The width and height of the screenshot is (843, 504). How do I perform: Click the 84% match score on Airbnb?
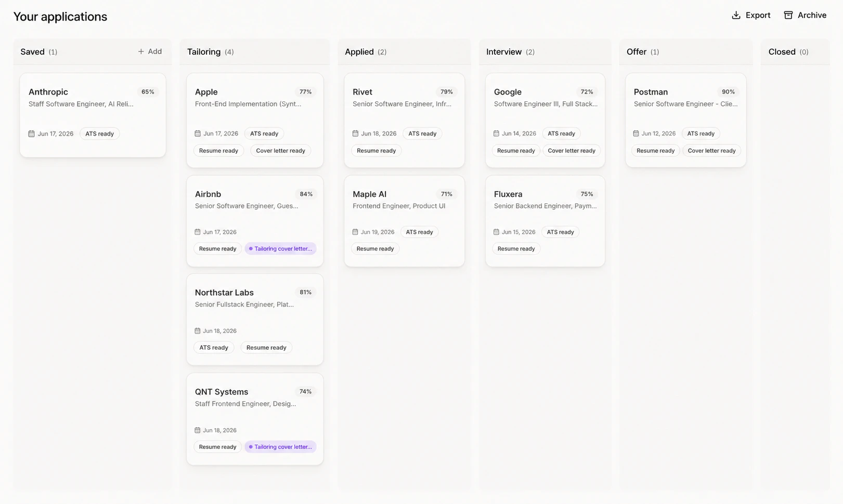pyautogui.click(x=306, y=194)
